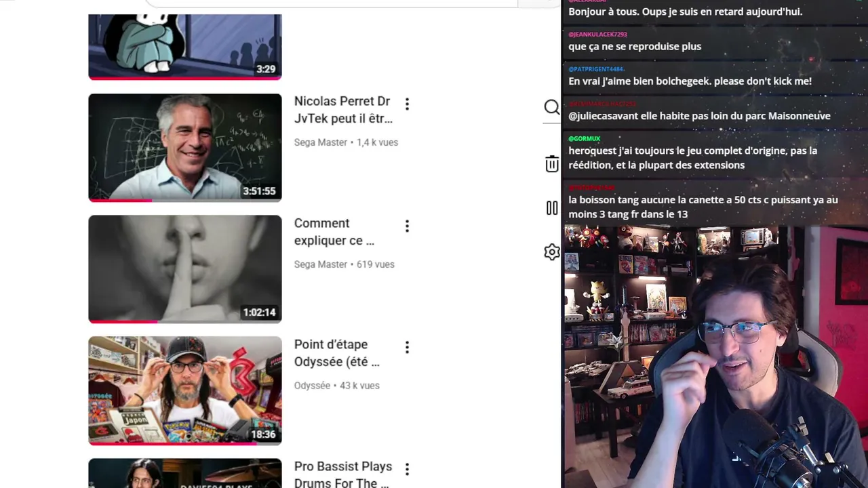
Task: Click the search history magnifier icon
Action: coord(552,107)
